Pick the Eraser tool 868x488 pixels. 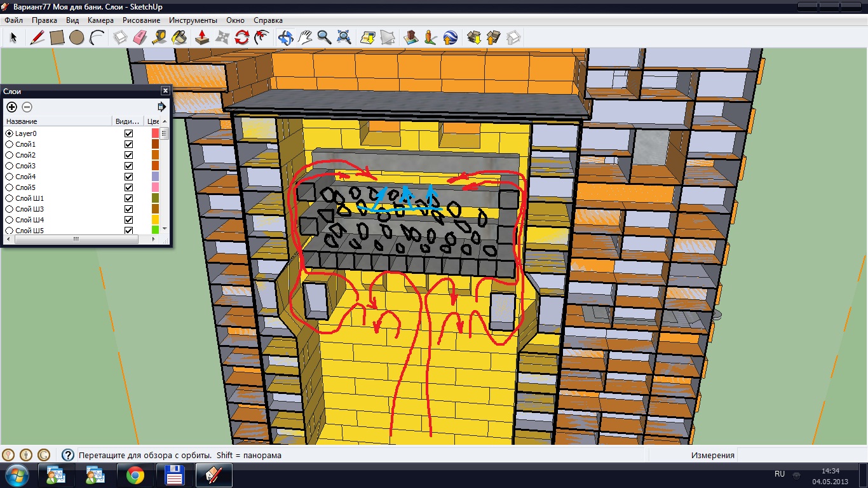(x=140, y=37)
